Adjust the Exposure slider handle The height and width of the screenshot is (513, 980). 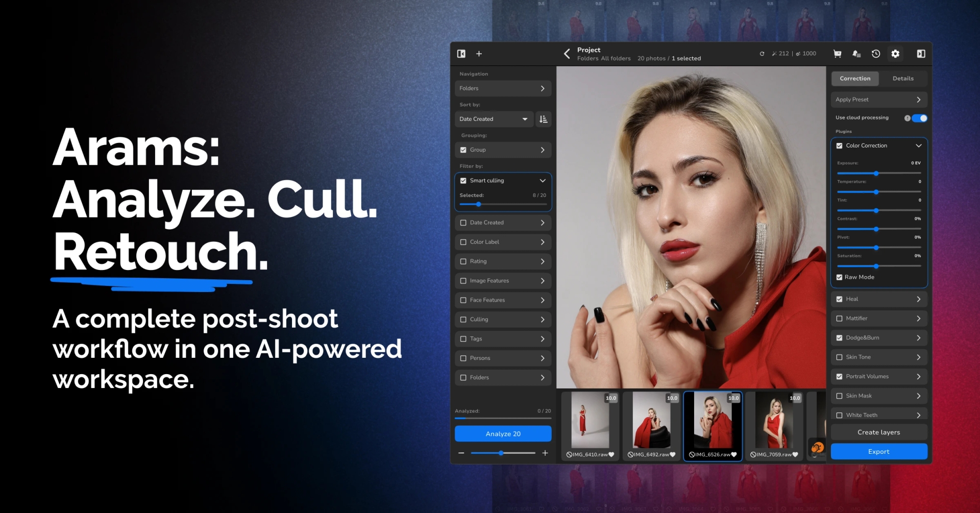click(876, 174)
